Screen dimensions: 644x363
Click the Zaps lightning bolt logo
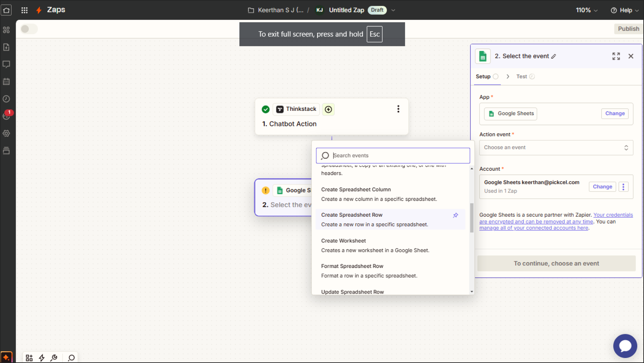point(39,10)
